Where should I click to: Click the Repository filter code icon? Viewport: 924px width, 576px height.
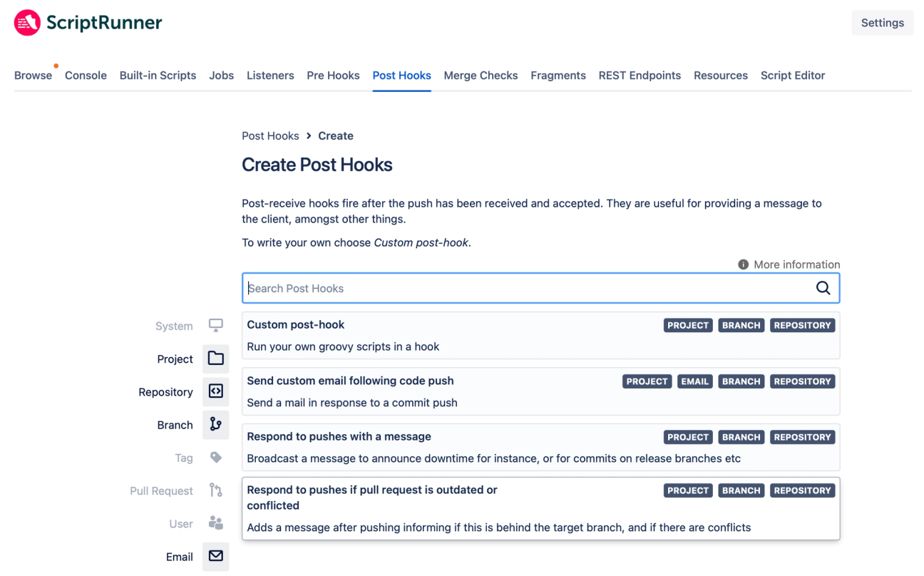coord(216,391)
